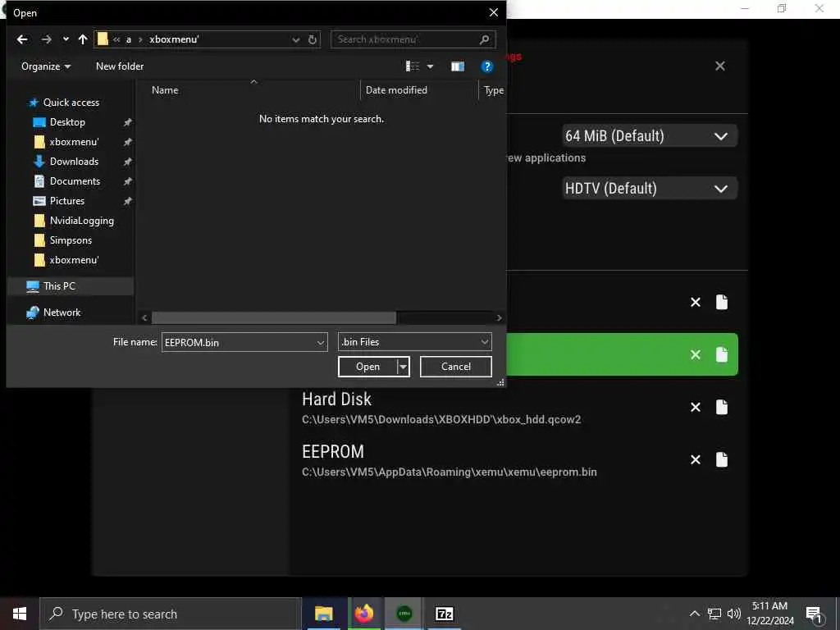Change the view layout icon
This screenshot has width=840, height=630.
tap(413, 66)
